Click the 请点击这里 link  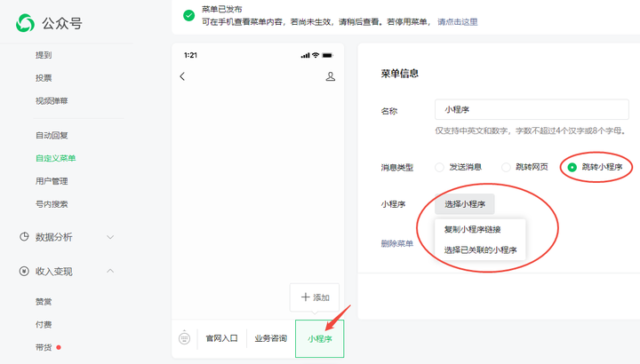[x=458, y=21]
